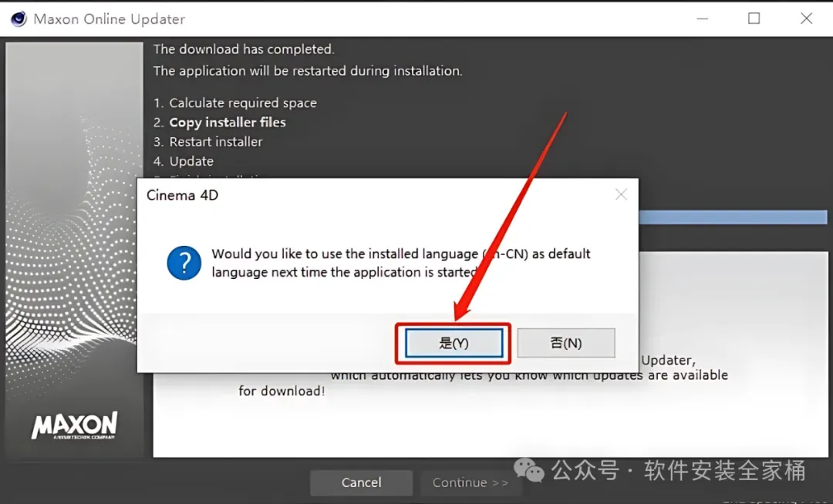Click the default language question text
Image resolution: width=833 pixels, height=504 pixels.
[400, 263]
